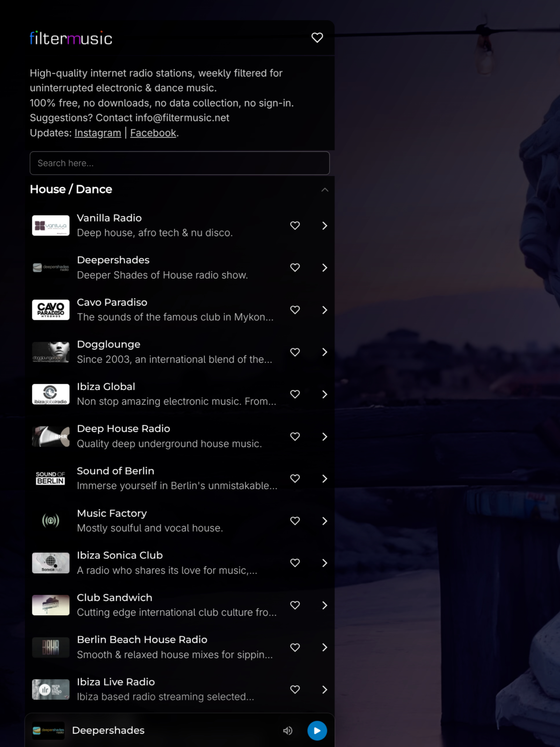The width and height of the screenshot is (560, 747).
Task: Click the House / Dance heading
Action: (71, 189)
